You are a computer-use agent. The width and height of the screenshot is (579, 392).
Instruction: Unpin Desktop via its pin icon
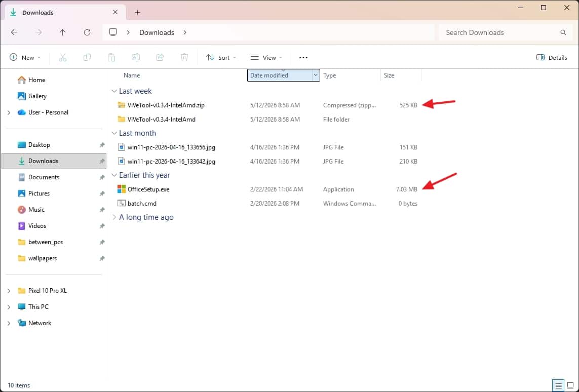(102, 145)
